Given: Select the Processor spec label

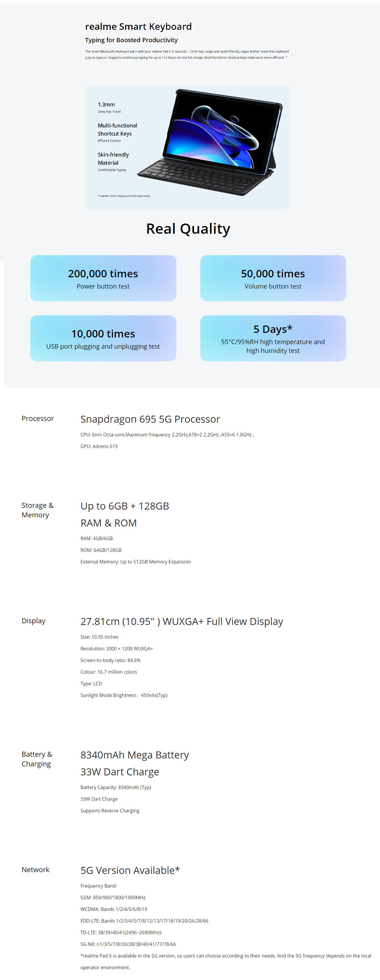Looking at the screenshot, I should point(38,419).
